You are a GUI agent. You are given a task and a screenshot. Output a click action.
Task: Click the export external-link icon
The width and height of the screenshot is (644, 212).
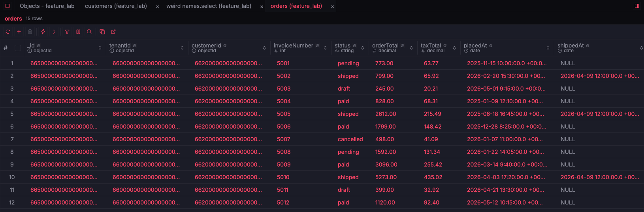(x=113, y=32)
